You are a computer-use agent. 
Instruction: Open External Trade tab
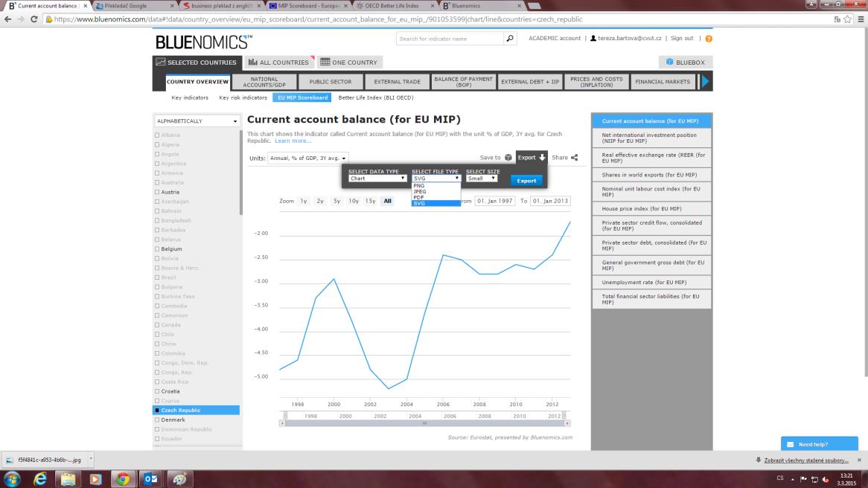397,82
